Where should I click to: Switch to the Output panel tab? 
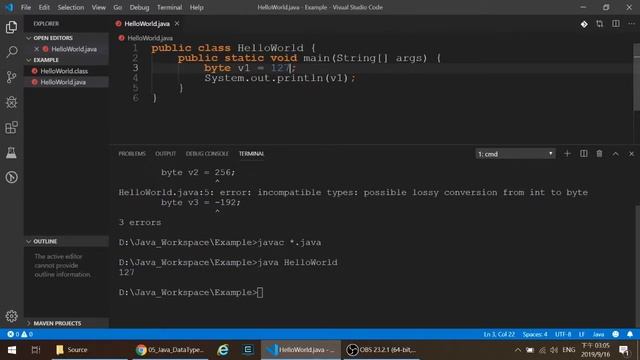tap(165, 154)
